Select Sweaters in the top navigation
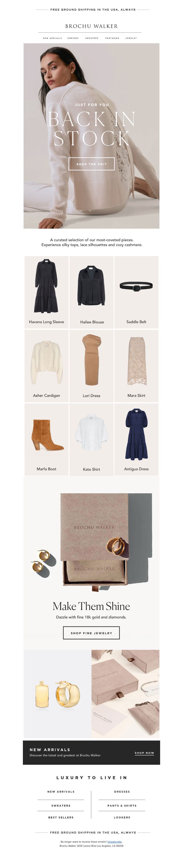 tap(92, 38)
